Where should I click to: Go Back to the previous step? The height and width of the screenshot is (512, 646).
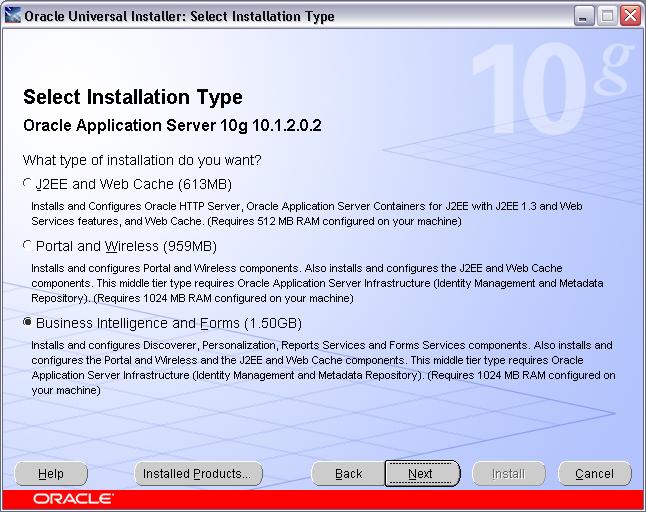click(348, 473)
